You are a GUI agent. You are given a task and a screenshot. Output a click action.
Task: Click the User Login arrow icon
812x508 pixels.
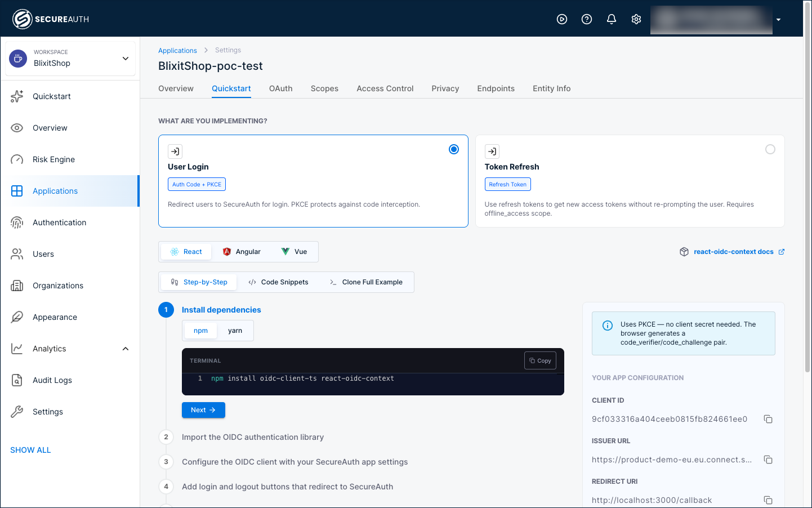(175, 151)
